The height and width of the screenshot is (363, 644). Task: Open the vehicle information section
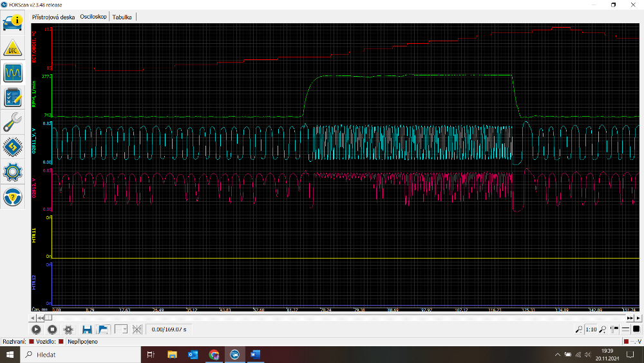point(14,23)
